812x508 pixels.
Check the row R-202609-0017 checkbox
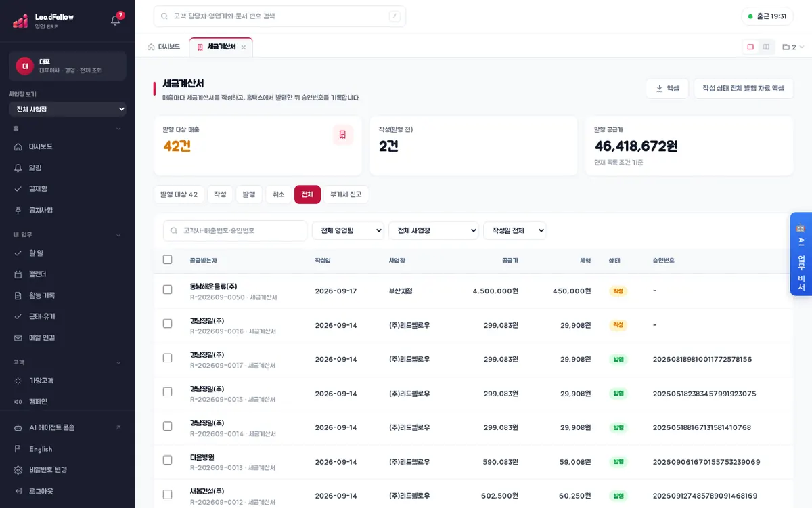tap(167, 358)
